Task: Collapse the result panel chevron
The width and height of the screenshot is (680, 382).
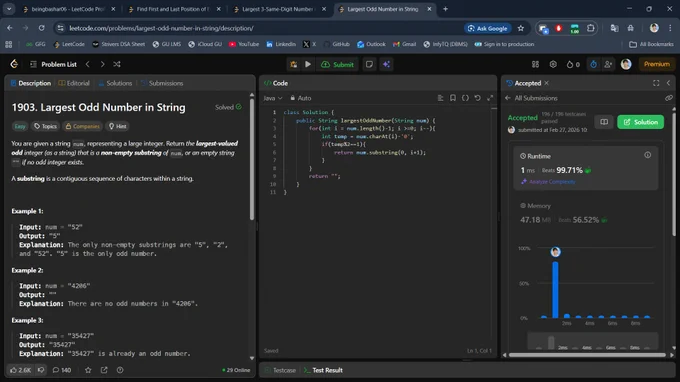Action: (x=668, y=83)
